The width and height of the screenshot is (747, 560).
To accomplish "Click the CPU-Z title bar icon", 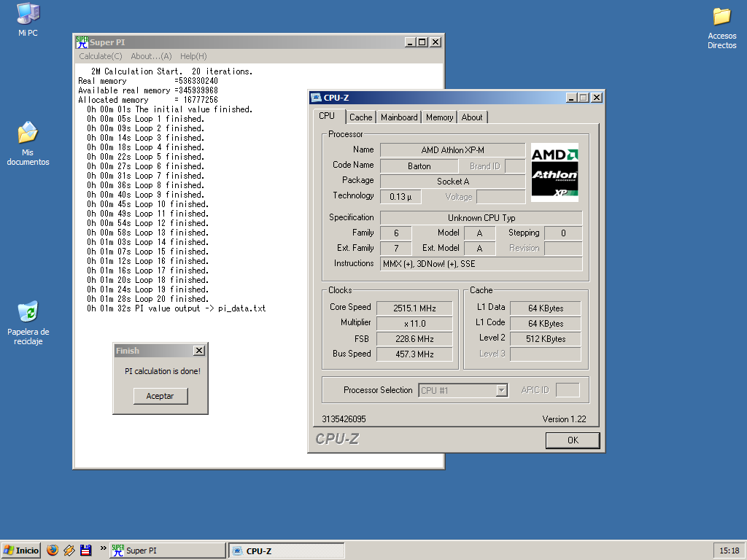I will tap(316, 98).
